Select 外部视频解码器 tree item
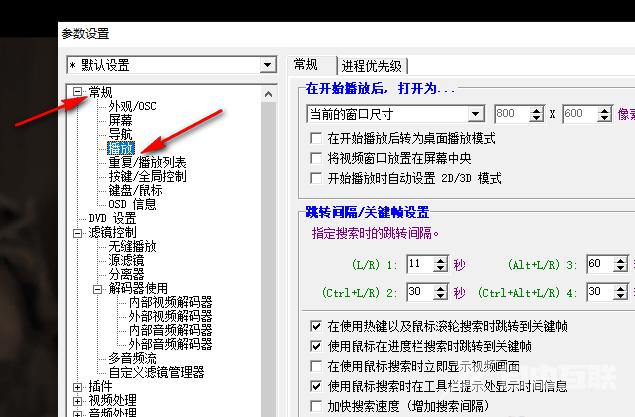This screenshot has width=635, height=417. click(170, 316)
